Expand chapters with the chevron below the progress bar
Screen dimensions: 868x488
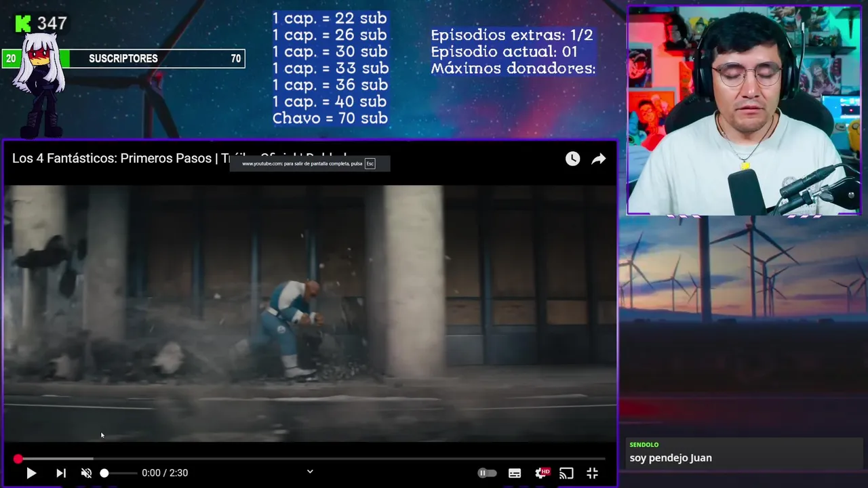point(310,472)
